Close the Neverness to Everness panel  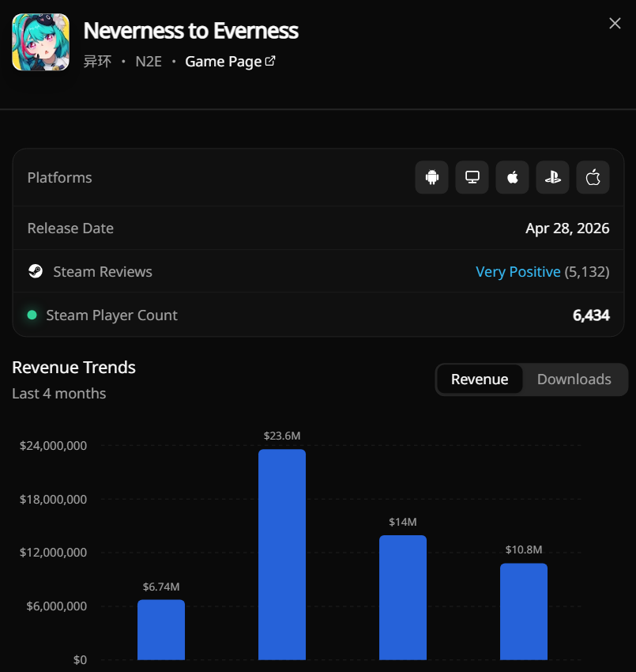615,23
